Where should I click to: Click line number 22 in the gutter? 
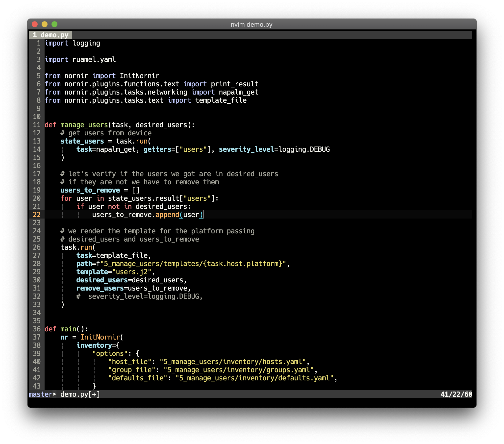(x=37, y=215)
